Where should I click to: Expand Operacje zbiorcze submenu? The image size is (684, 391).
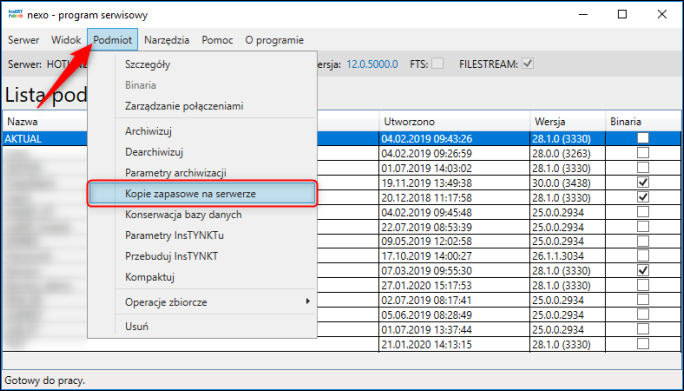click(202, 302)
